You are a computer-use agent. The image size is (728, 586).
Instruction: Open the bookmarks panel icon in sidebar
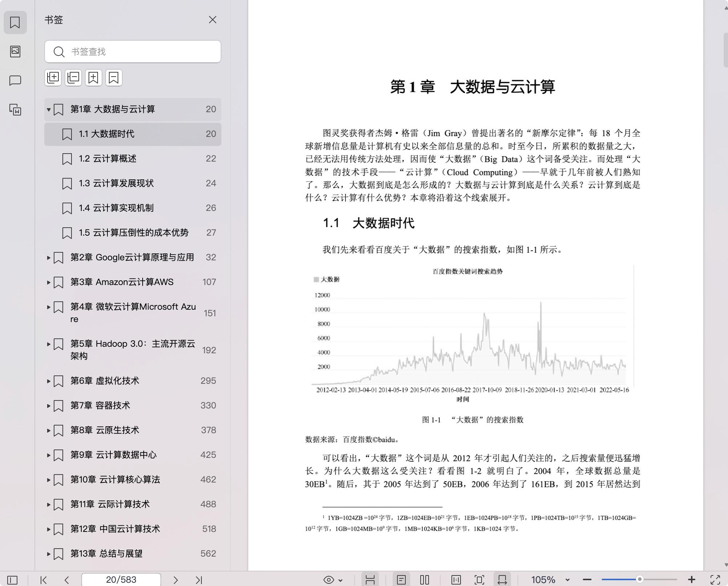[15, 23]
